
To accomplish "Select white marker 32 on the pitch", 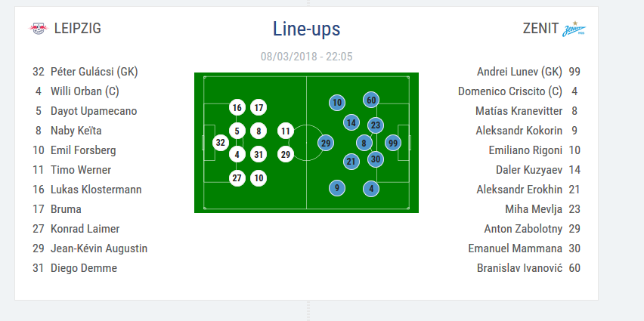I will (221, 142).
